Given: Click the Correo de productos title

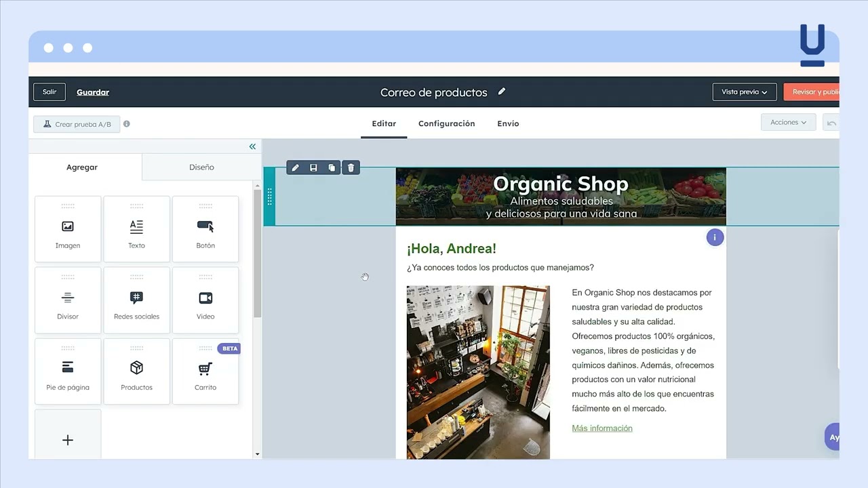Looking at the screenshot, I should [434, 92].
